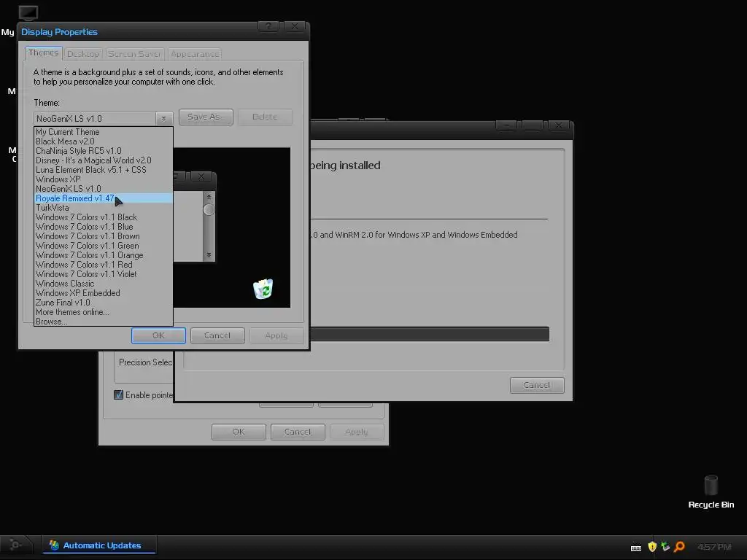Click OK in Display Properties

[158, 335]
